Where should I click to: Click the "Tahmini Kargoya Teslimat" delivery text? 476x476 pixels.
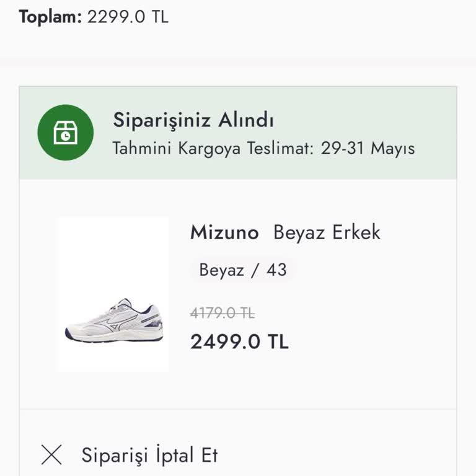point(213,149)
